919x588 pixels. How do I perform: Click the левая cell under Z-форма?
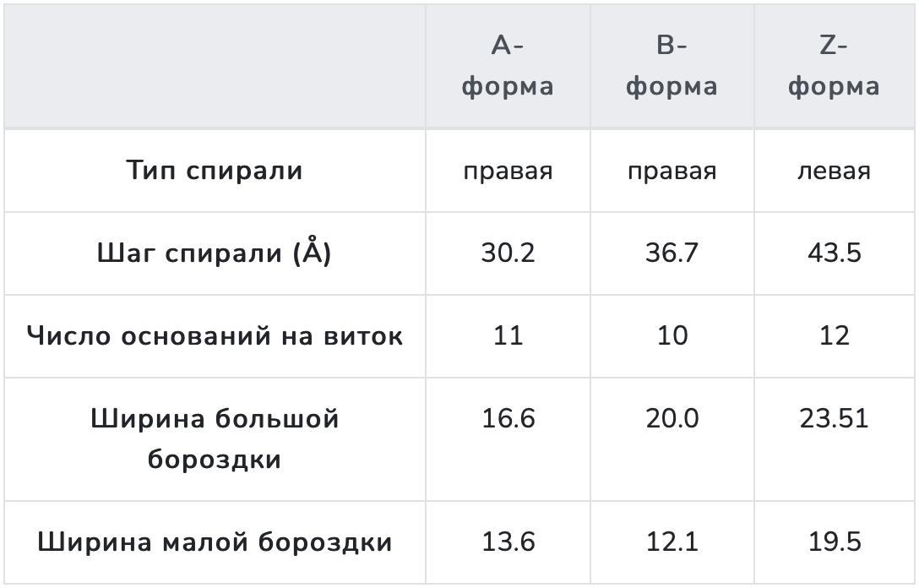[x=834, y=171]
